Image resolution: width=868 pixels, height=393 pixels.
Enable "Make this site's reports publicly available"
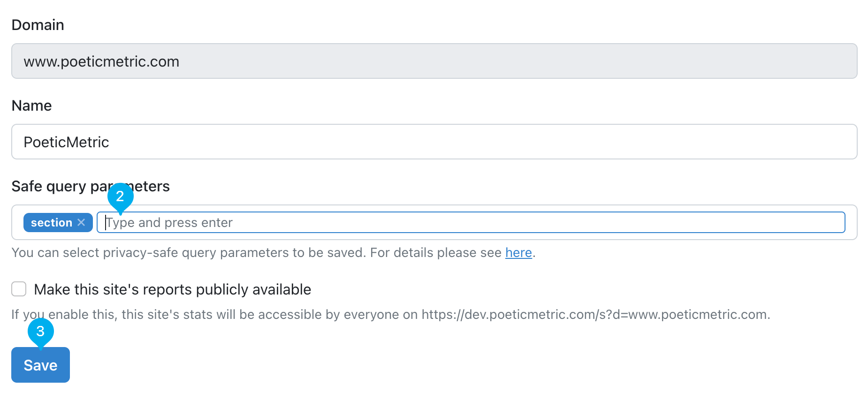click(x=18, y=289)
